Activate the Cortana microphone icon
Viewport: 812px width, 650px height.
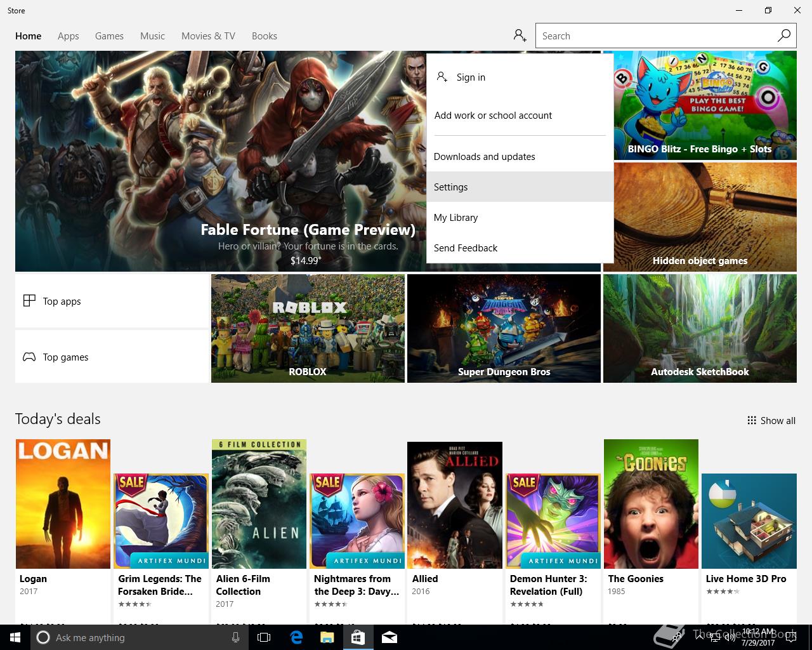tap(235, 637)
